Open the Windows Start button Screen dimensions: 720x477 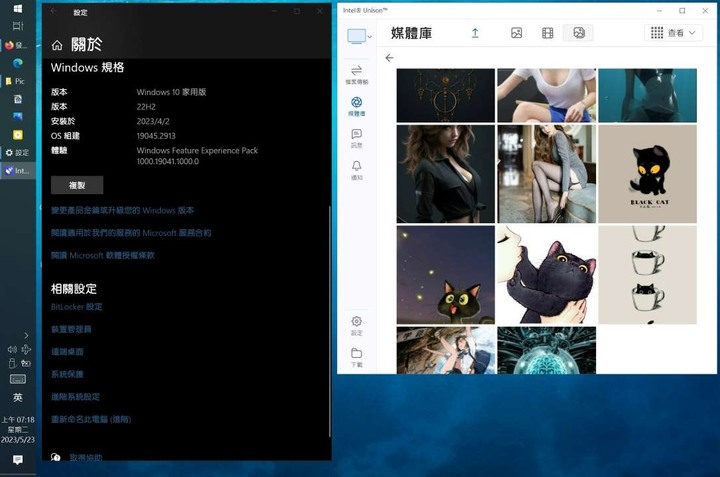click(18, 8)
